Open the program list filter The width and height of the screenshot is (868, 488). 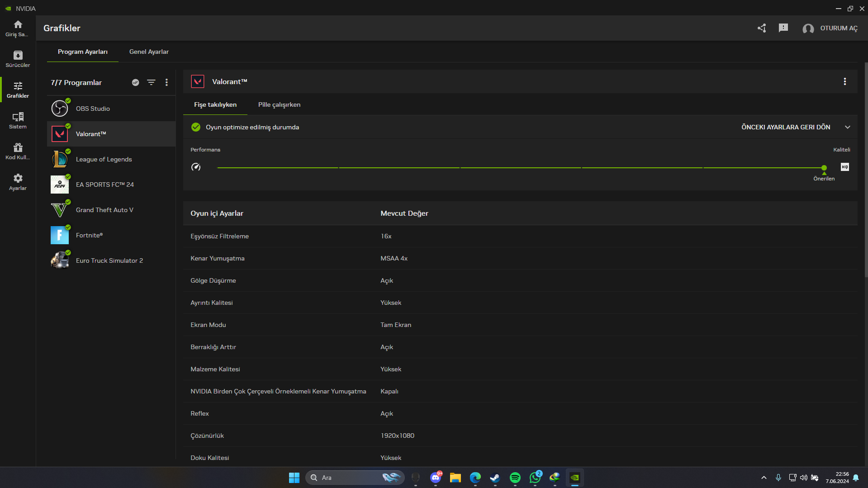(151, 82)
